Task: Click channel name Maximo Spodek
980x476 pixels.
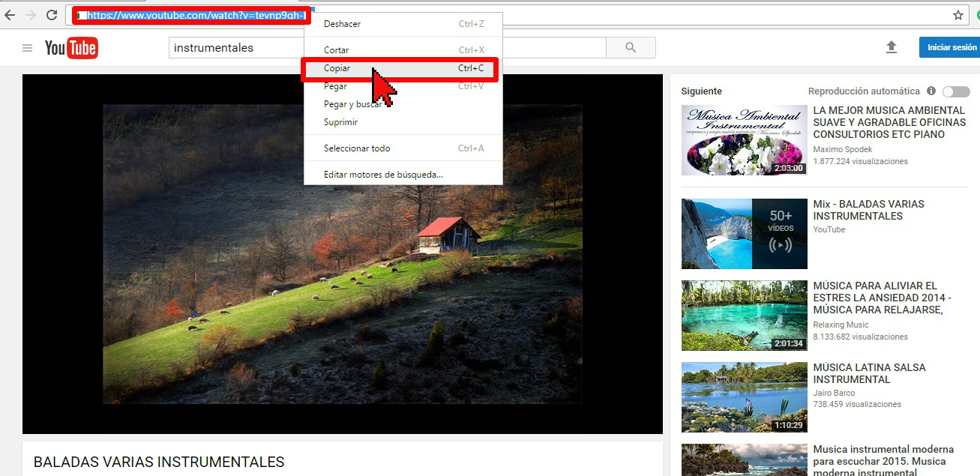Action: 843,149
